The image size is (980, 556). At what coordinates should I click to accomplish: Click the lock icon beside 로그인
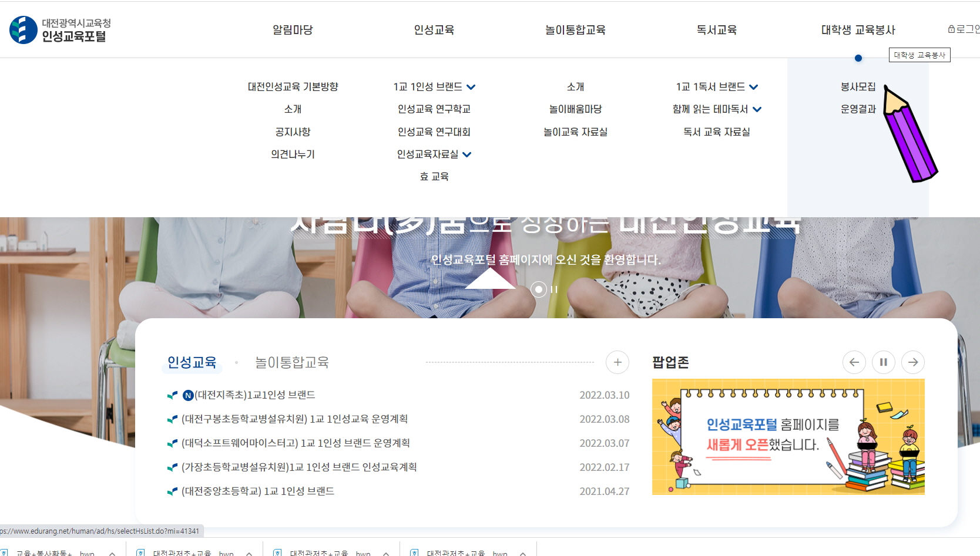[x=951, y=29]
